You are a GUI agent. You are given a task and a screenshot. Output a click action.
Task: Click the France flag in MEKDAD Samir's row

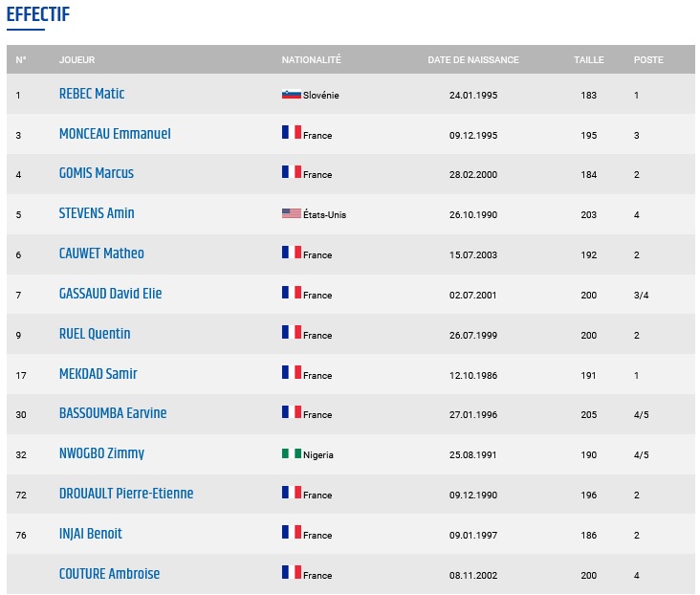[292, 372]
